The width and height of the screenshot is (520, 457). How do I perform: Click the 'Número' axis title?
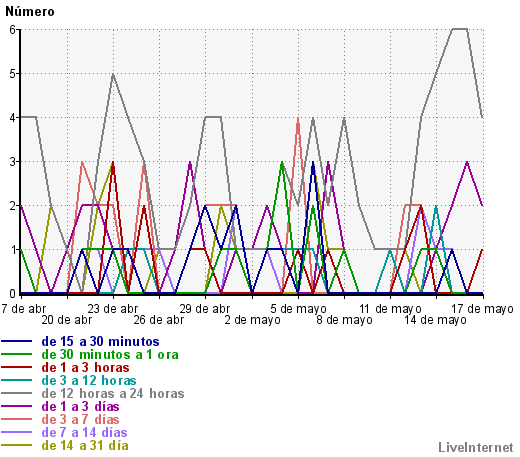point(30,12)
